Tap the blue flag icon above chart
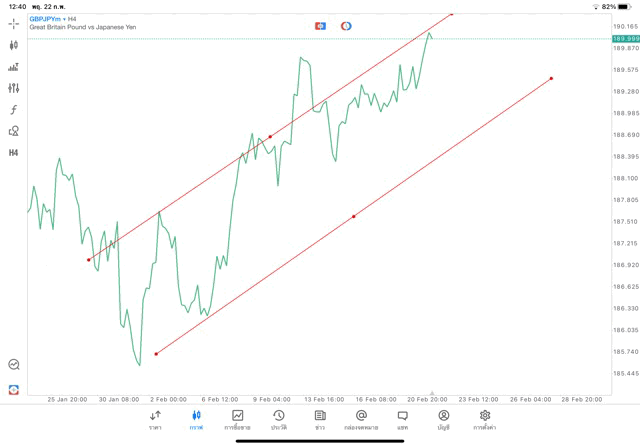 click(x=321, y=25)
